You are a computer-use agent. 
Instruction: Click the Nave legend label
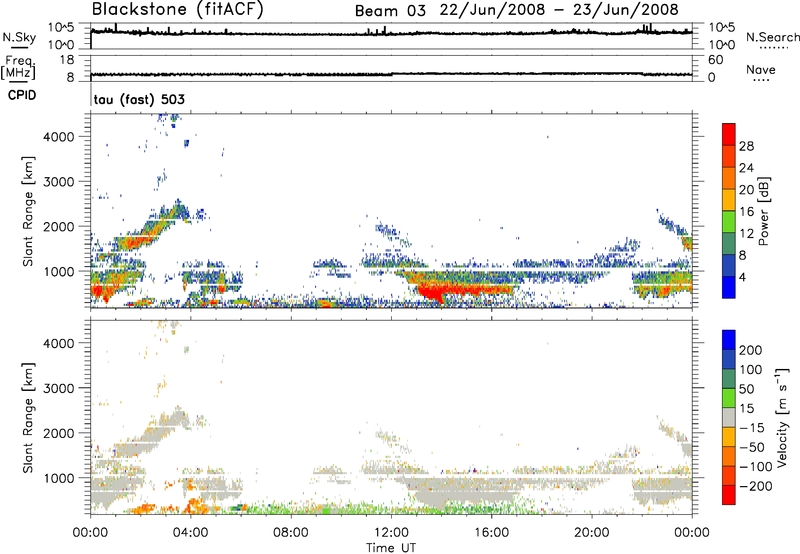point(761,70)
